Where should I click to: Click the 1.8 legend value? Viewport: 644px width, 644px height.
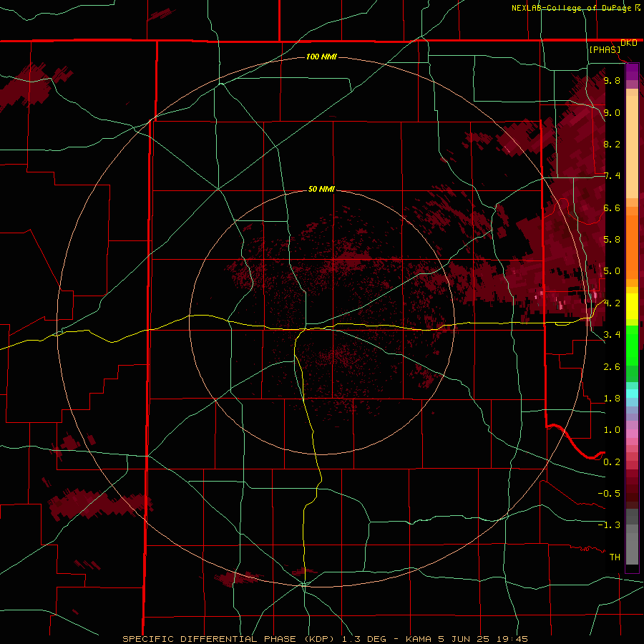(612, 399)
